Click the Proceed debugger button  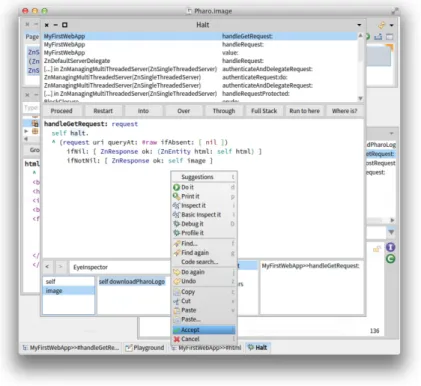coord(62,111)
